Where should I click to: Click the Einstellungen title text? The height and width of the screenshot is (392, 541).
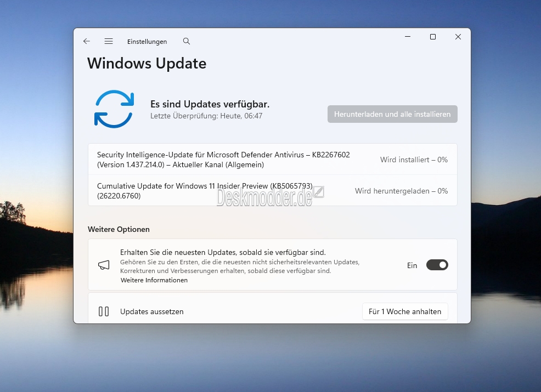(147, 42)
